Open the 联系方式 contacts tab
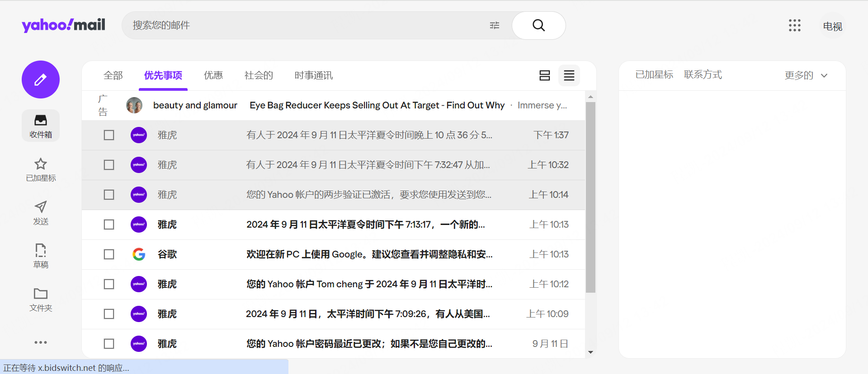Image resolution: width=868 pixels, height=374 pixels. pyautogui.click(x=703, y=75)
